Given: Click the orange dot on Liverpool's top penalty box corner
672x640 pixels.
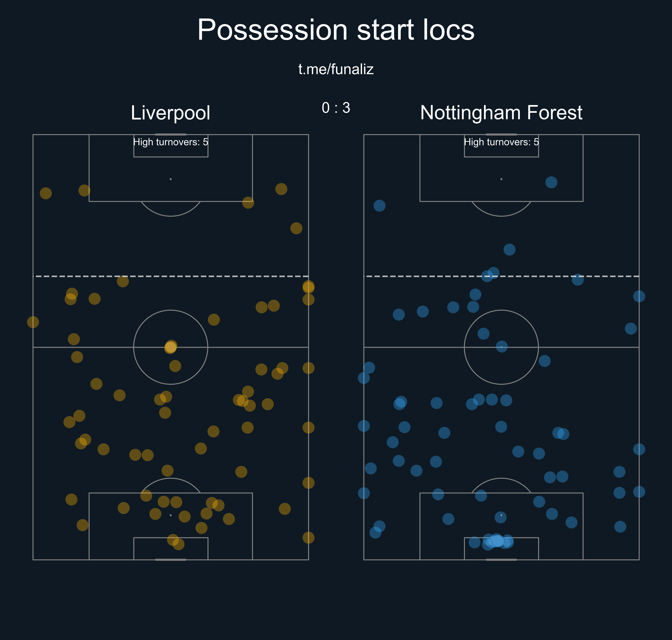Looking at the screenshot, I should point(248,203).
